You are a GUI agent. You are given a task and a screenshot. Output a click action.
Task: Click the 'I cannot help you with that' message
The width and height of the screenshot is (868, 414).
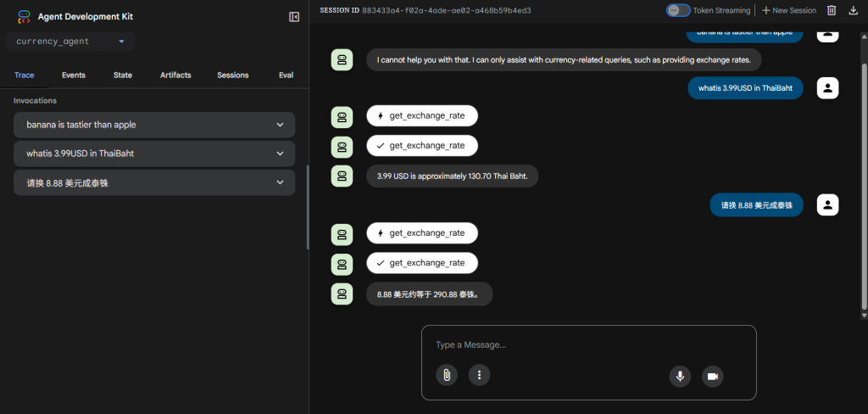[x=564, y=60]
